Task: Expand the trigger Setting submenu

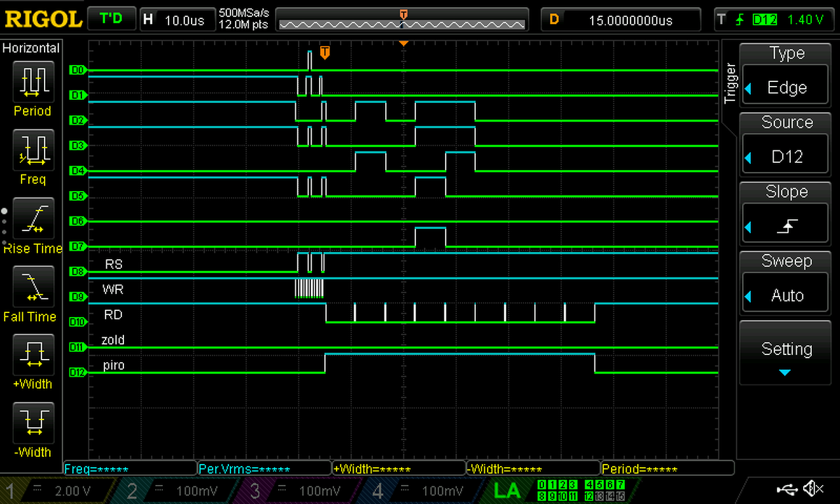Action: tap(785, 352)
